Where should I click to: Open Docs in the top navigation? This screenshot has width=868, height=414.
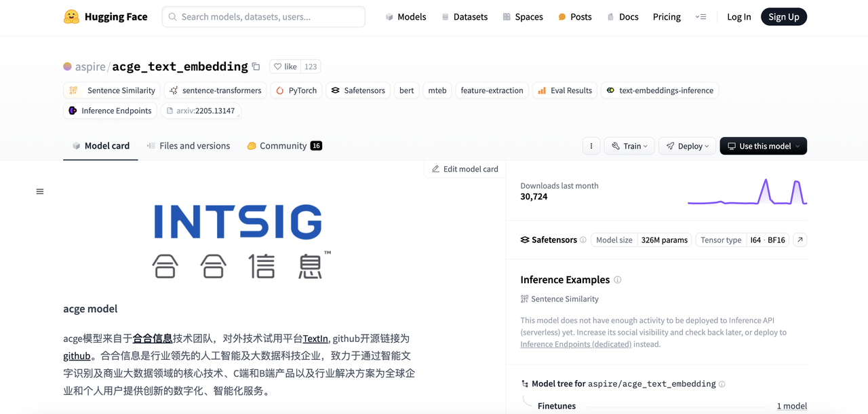(x=623, y=17)
